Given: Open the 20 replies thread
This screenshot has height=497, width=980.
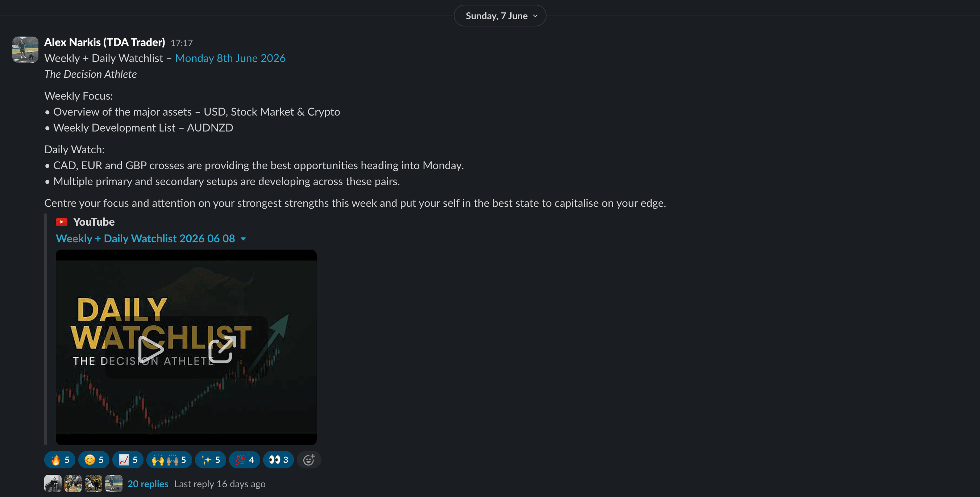Looking at the screenshot, I should click(148, 484).
